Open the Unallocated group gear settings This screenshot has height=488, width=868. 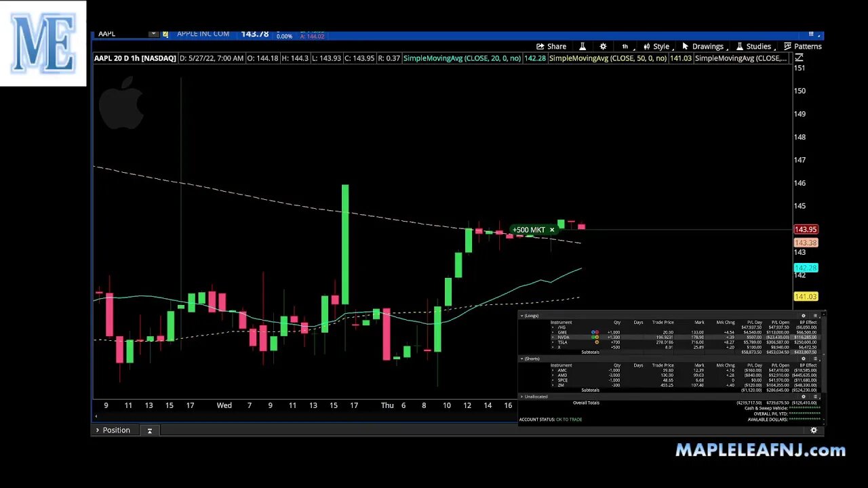point(804,396)
